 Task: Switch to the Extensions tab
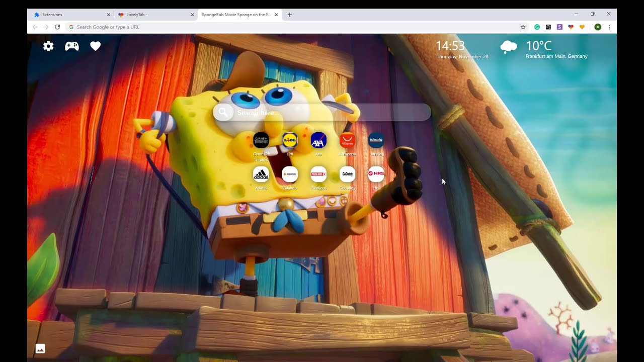pyautogui.click(x=71, y=15)
